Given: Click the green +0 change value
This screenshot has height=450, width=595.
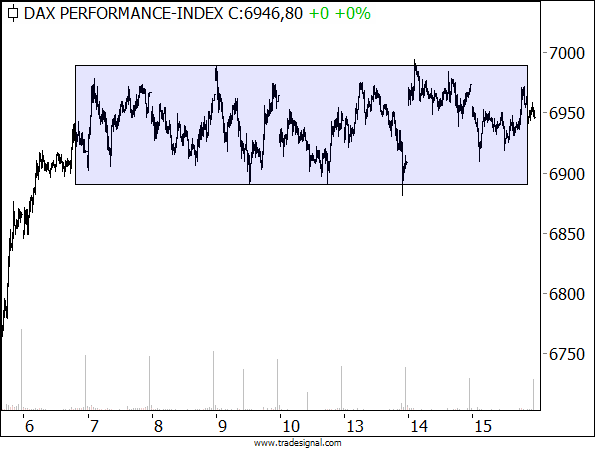Looking at the screenshot, I should pyautogui.click(x=319, y=14).
